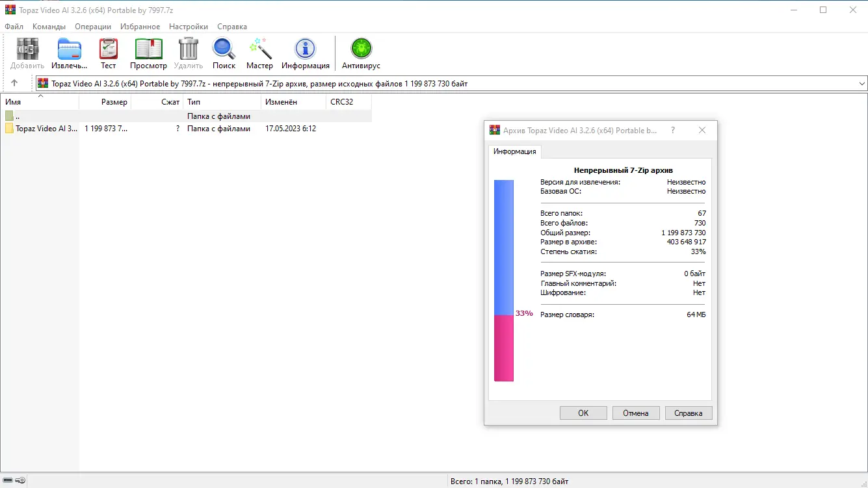Click the key icon in the status bar
The height and width of the screenshot is (488, 868).
pos(20,480)
